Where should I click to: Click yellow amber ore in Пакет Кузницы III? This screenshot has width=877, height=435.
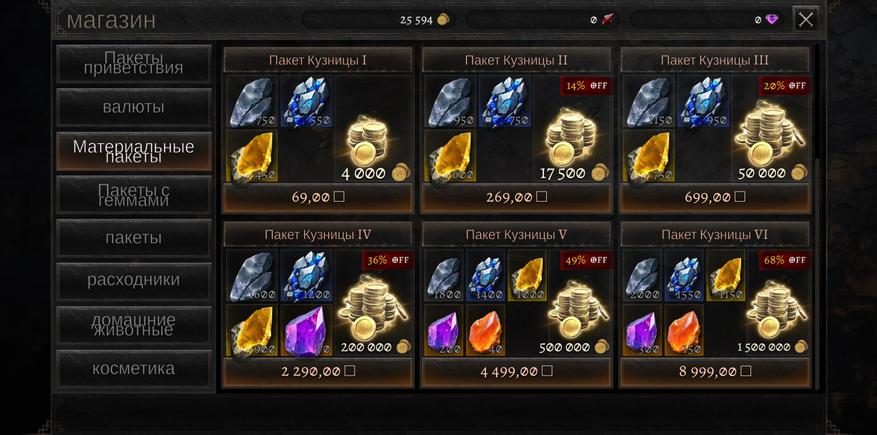point(648,157)
